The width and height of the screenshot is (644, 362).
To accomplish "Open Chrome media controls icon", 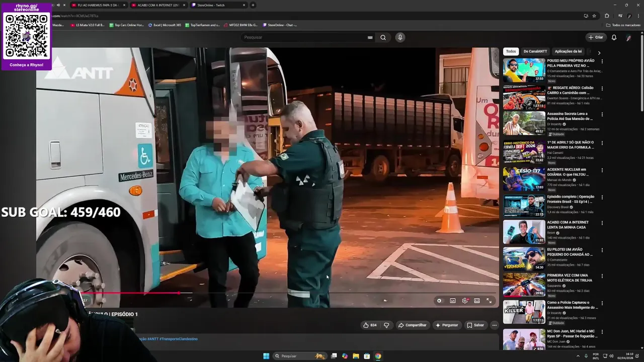I will point(621,16).
